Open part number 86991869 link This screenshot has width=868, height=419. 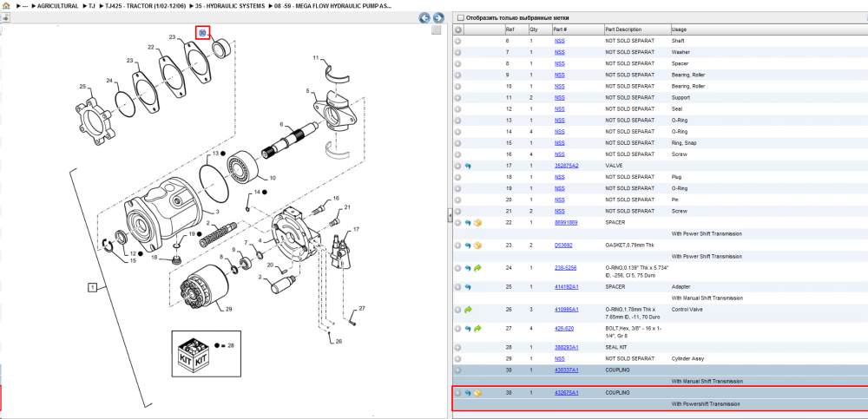[566, 222]
